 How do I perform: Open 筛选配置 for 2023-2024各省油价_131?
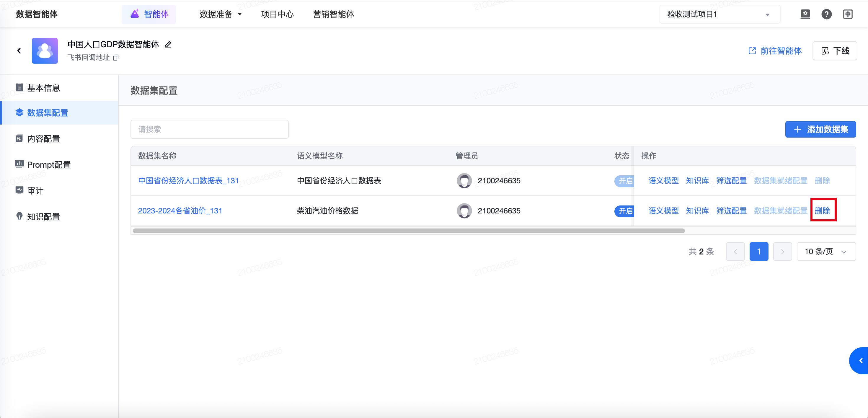tap(732, 211)
